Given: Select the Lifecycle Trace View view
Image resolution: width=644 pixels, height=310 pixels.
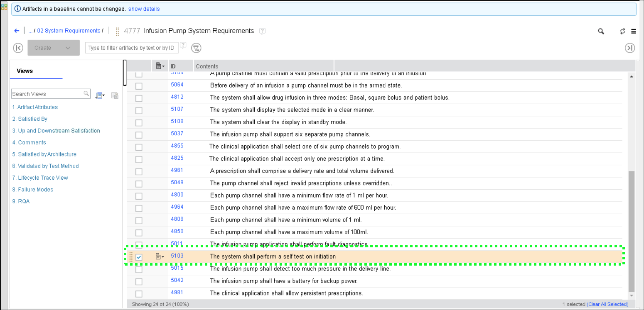Looking at the screenshot, I should coord(40,178).
